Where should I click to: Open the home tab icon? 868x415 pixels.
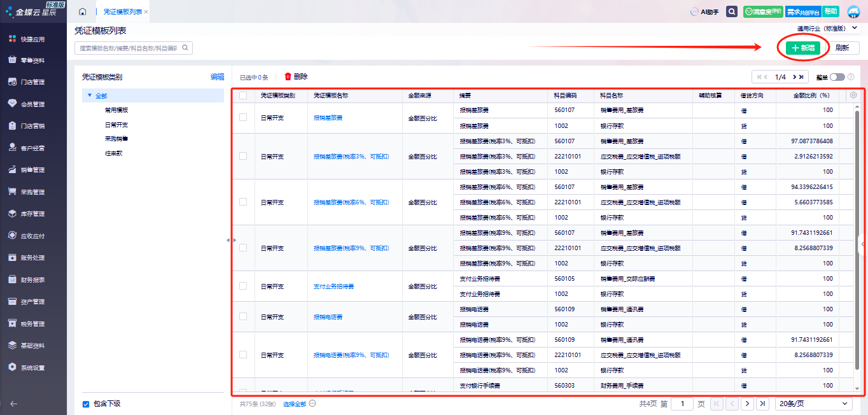pyautogui.click(x=83, y=12)
